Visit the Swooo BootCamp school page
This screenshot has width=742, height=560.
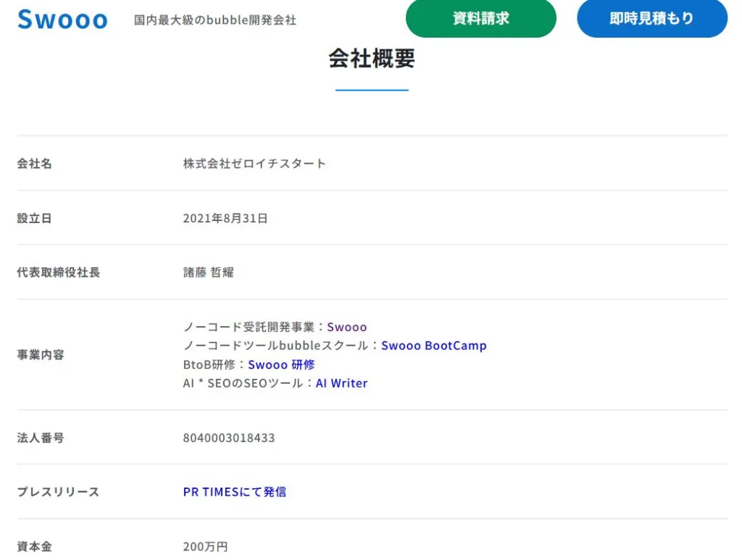[x=433, y=346]
